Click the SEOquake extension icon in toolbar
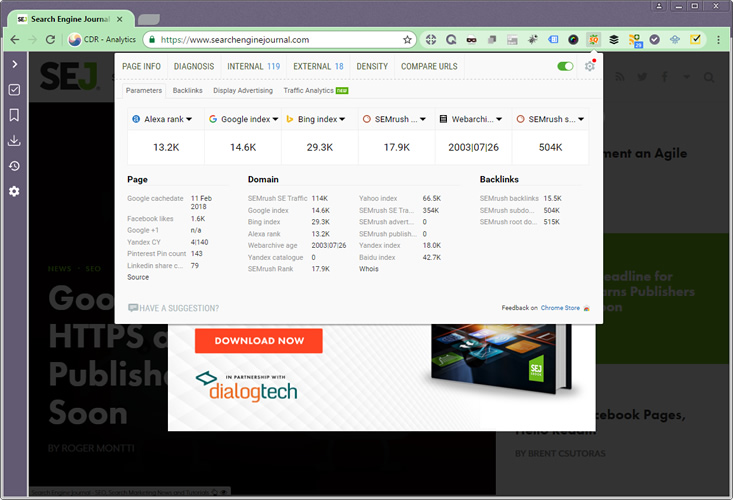Viewport: 733px width, 500px height. tap(593, 40)
